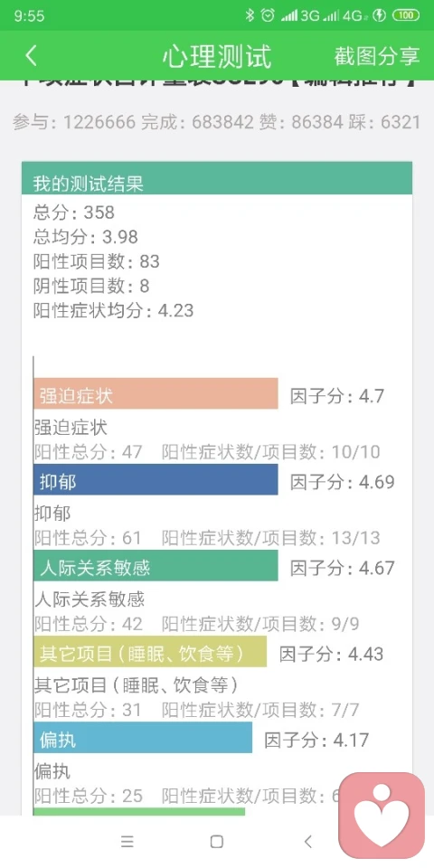434x868 pixels.
Task: Tap the 踩: 6321 dislikes count
Action: point(385,122)
